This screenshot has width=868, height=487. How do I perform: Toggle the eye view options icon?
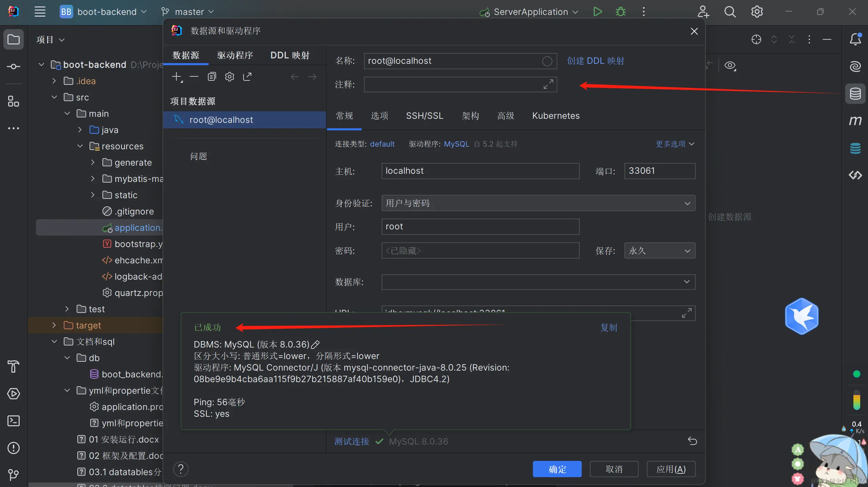[x=730, y=65]
